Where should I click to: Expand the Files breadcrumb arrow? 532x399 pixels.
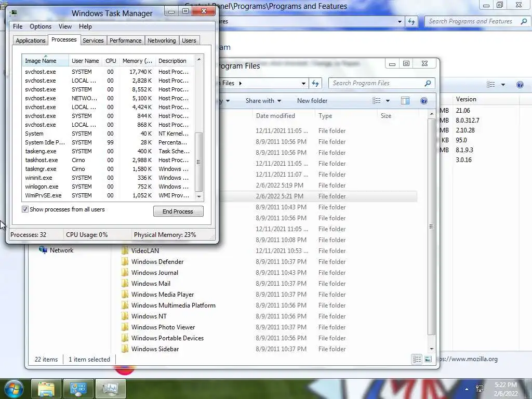tap(240, 83)
